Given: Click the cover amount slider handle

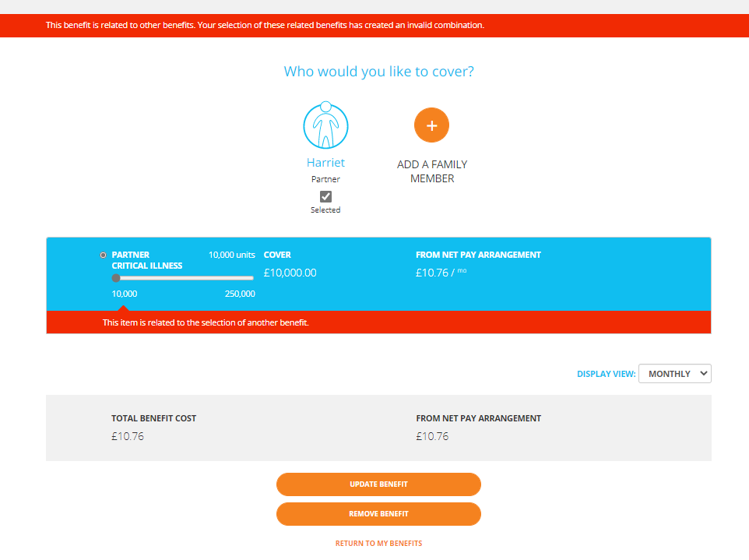Looking at the screenshot, I should tap(116, 278).
